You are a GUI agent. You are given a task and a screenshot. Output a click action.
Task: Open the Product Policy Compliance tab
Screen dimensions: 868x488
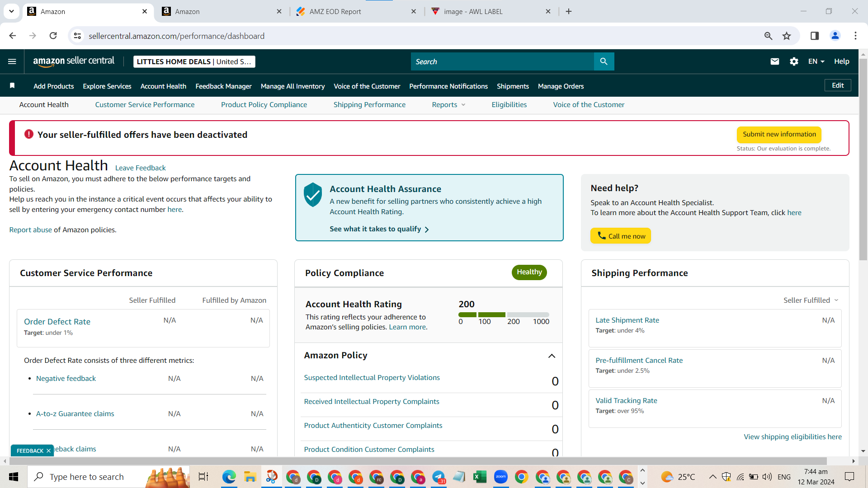click(x=264, y=105)
